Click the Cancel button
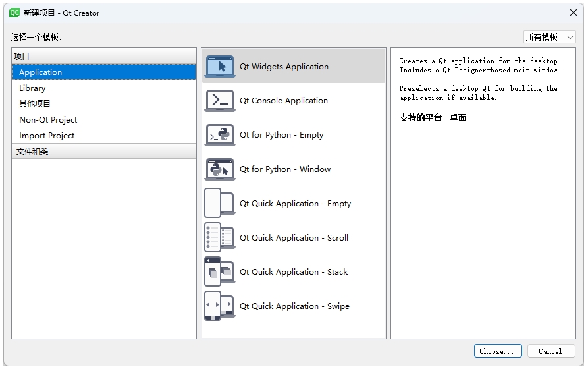This screenshot has width=588, height=369. (551, 351)
